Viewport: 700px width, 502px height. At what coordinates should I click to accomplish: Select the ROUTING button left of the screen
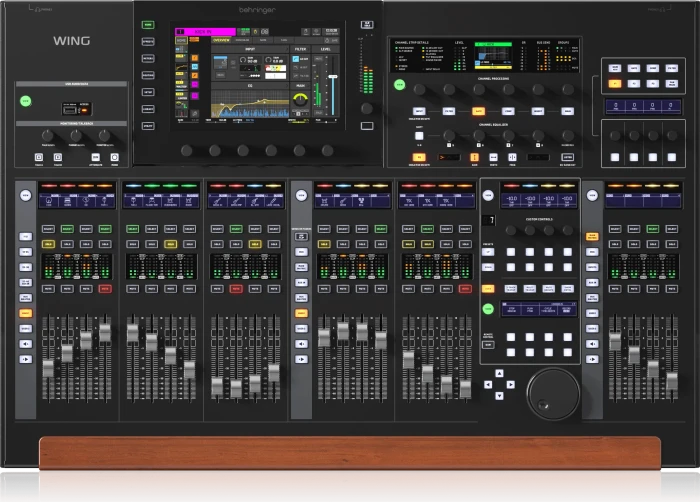(x=148, y=75)
